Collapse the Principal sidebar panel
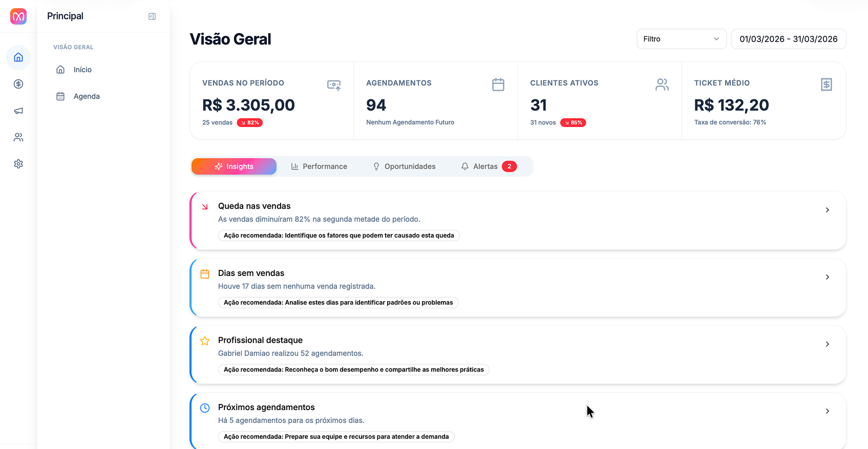This screenshot has height=449, width=868. (x=152, y=16)
